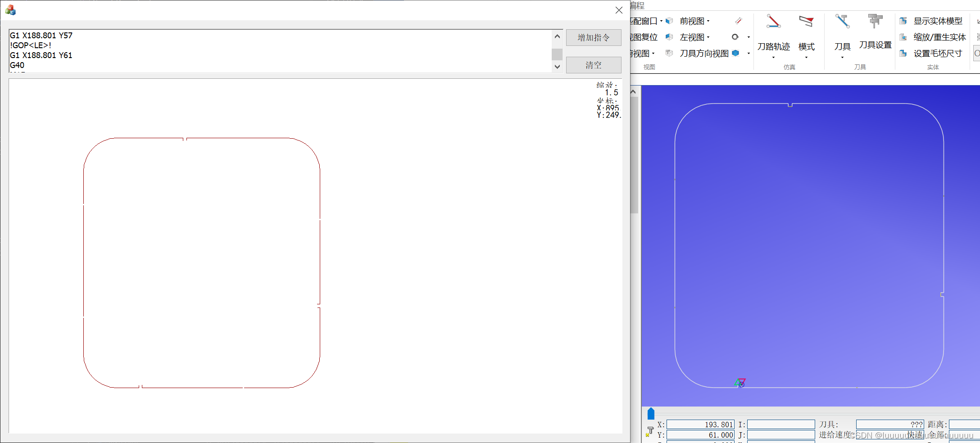The width and height of the screenshot is (980, 443).
Task: Click the down arrow of the G-code list scrollbar
Action: click(x=557, y=67)
